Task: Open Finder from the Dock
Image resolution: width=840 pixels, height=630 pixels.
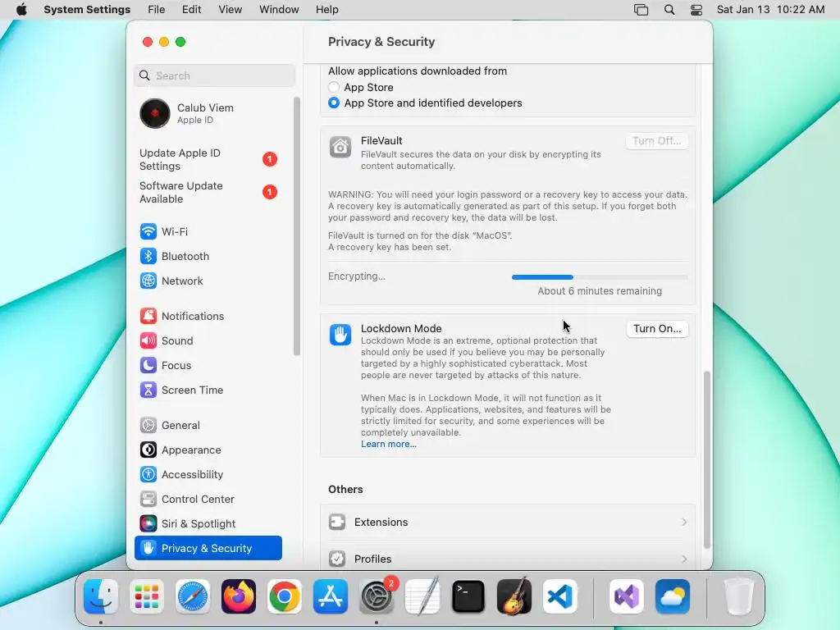Action: [x=101, y=596]
